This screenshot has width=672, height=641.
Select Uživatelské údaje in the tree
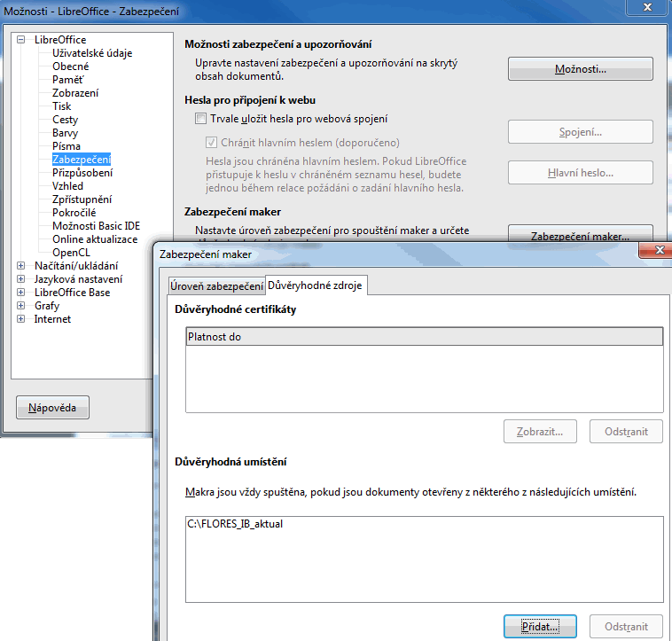tap(92, 53)
